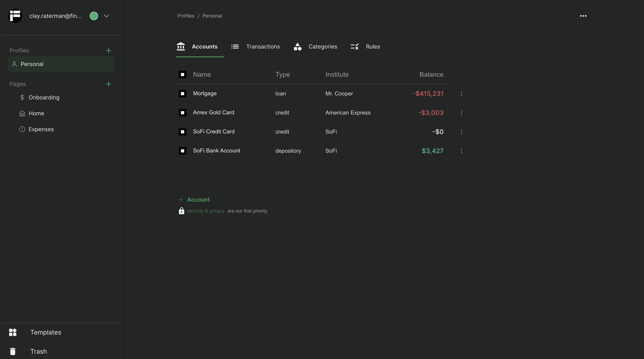Add a new page with plus icon

click(x=109, y=84)
